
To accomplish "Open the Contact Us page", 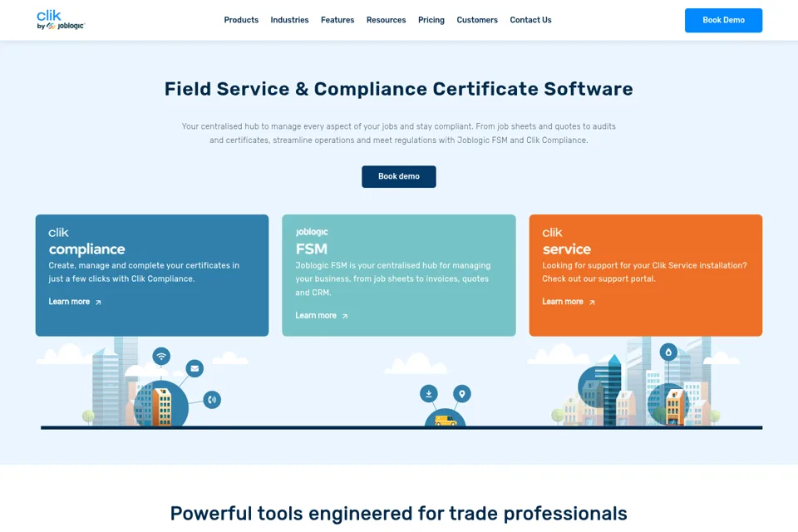I will tap(531, 20).
